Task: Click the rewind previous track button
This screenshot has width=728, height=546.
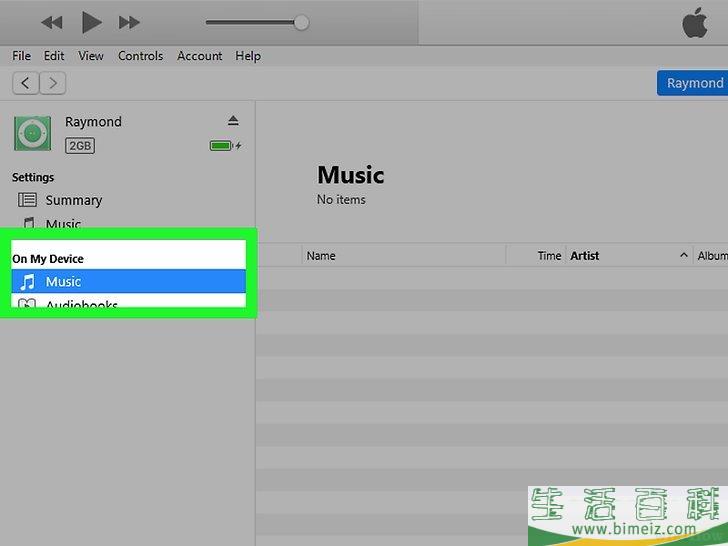Action: coord(52,22)
